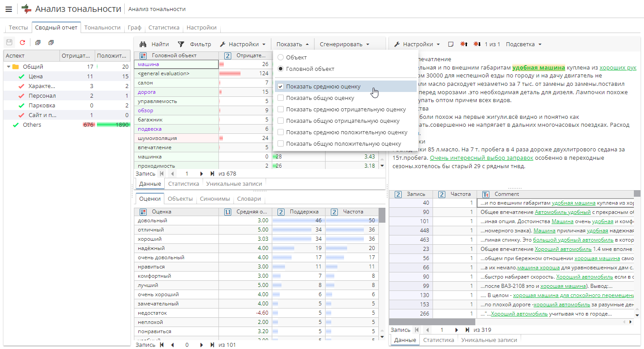Select the Объект radio option
Screen dimensions: 644x349
pos(281,57)
